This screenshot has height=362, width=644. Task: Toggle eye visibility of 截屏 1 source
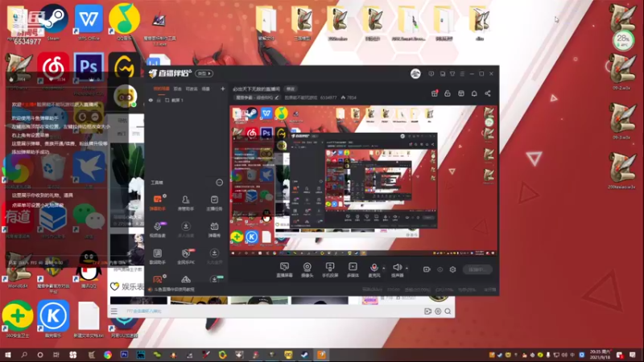(x=151, y=100)
